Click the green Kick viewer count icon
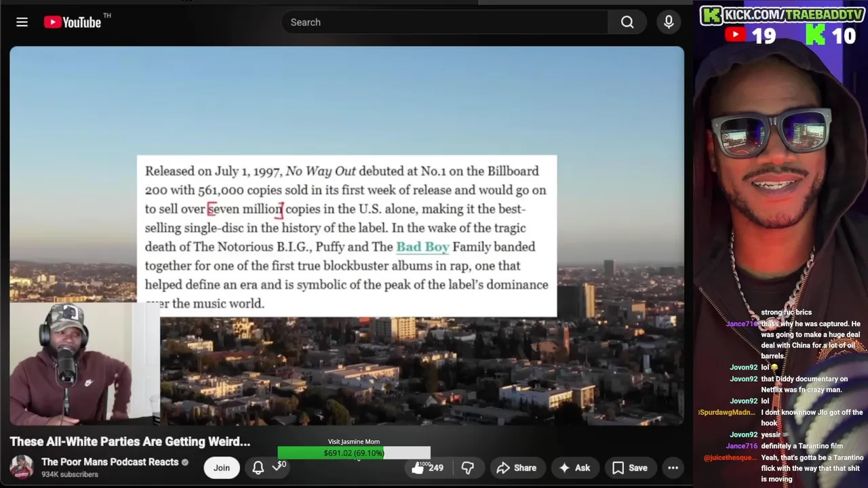This screenshot has height=488, width=868. 815,35
